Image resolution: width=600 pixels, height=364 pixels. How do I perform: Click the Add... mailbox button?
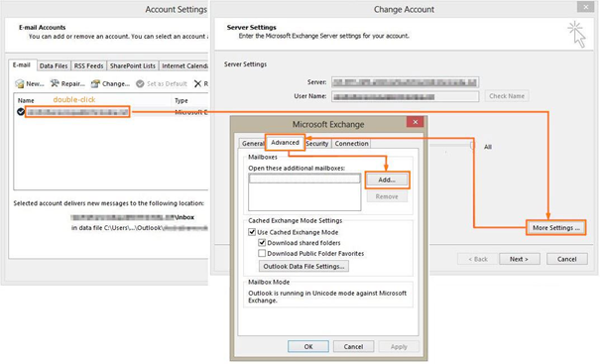click(387, 180)
